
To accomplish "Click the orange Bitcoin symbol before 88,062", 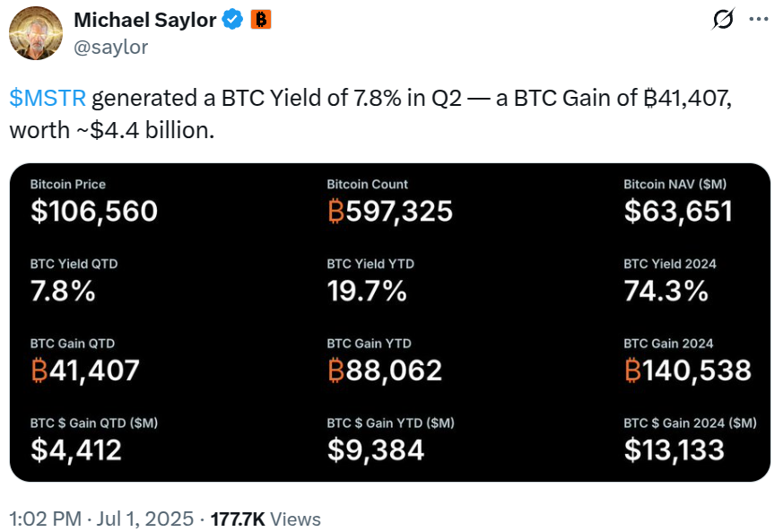I will 335,370.
